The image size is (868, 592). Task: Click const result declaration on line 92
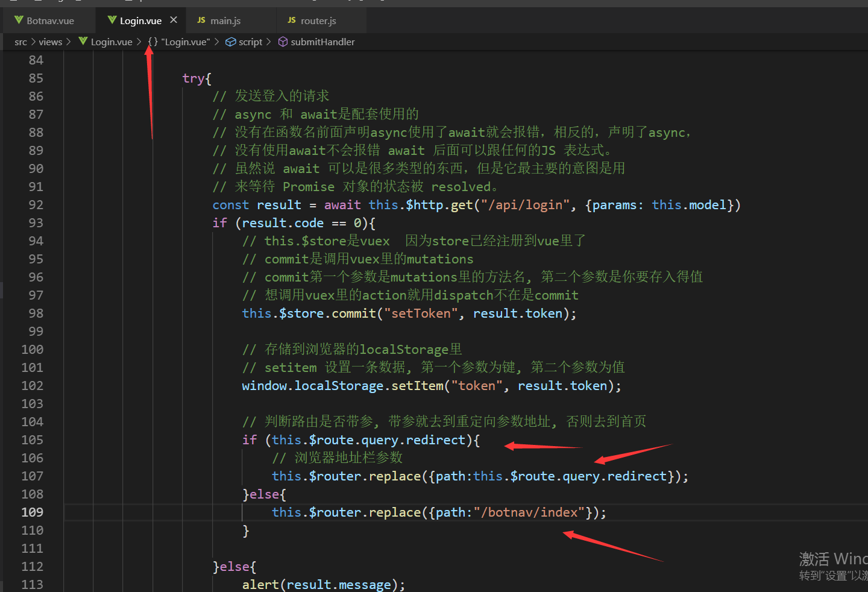click(257, 205)
